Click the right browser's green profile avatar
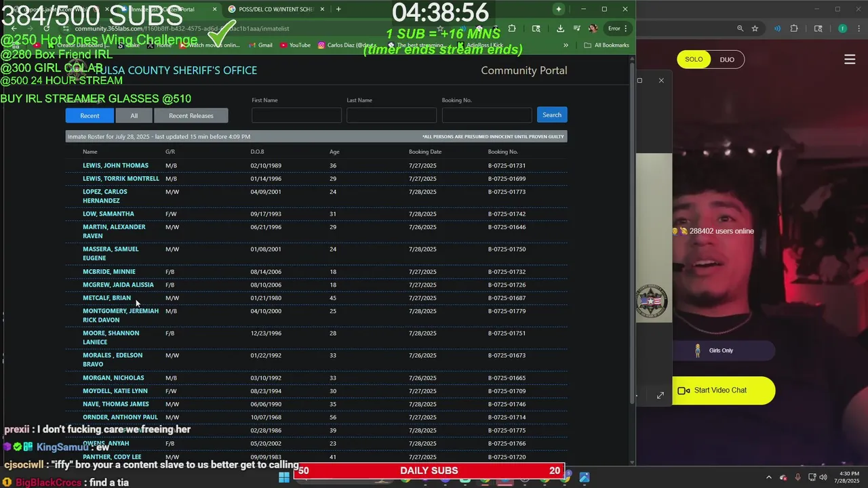This screenshot has height=488, width=868. pos(842,28)
